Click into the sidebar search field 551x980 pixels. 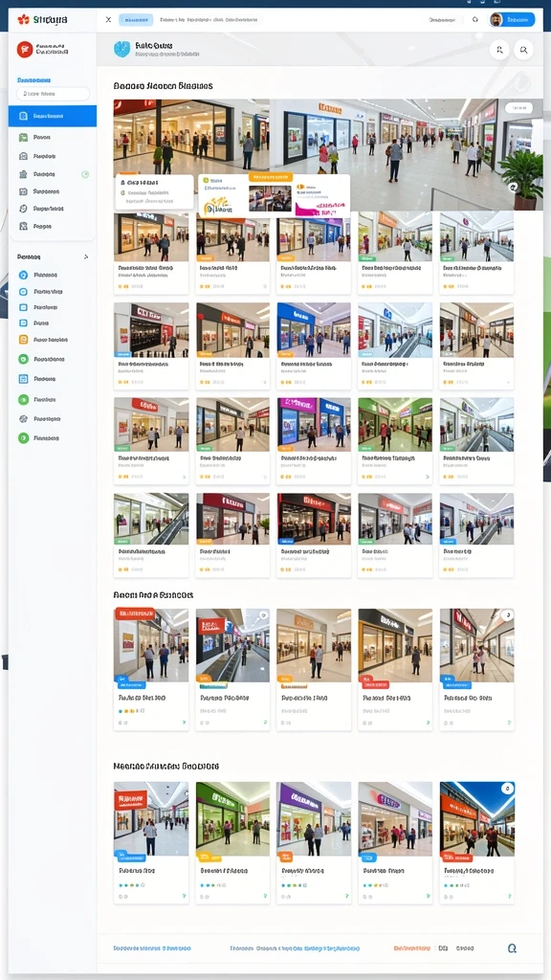point(54,94)
